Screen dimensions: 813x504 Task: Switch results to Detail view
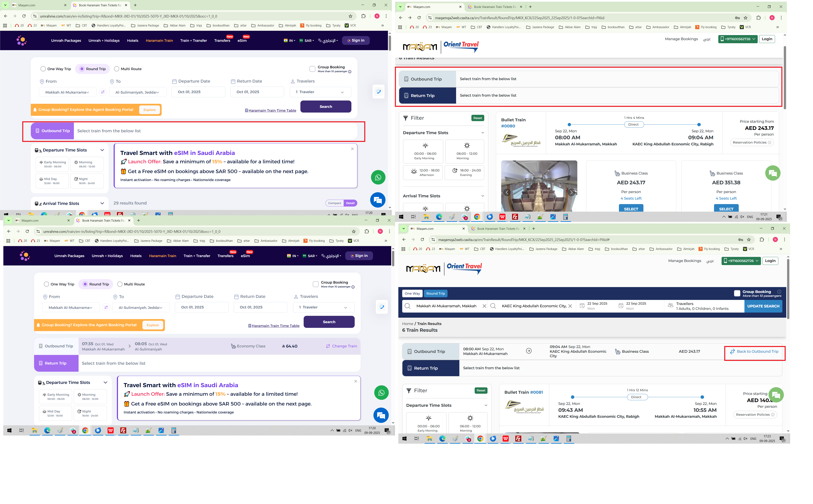point(350,203)
